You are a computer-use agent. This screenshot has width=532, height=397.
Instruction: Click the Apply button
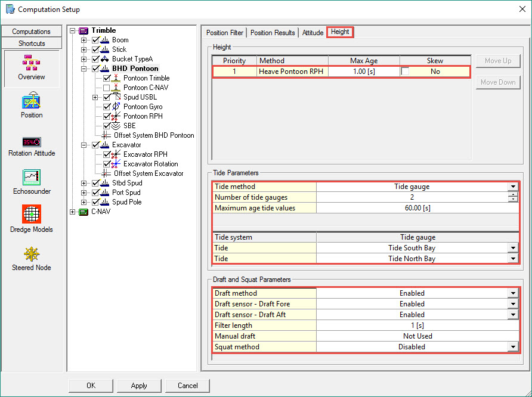pos(139,386)
